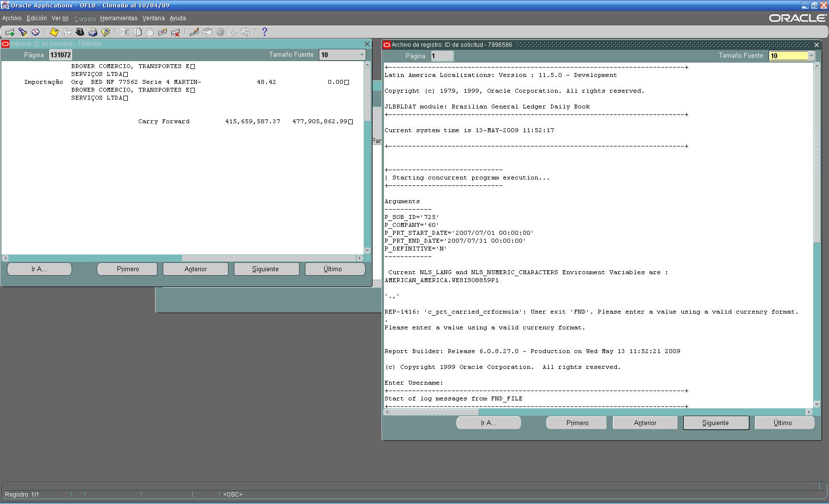Click the log window vertical scrollbar down arrow
Screen dimensions: 829x504
point(817,404)
